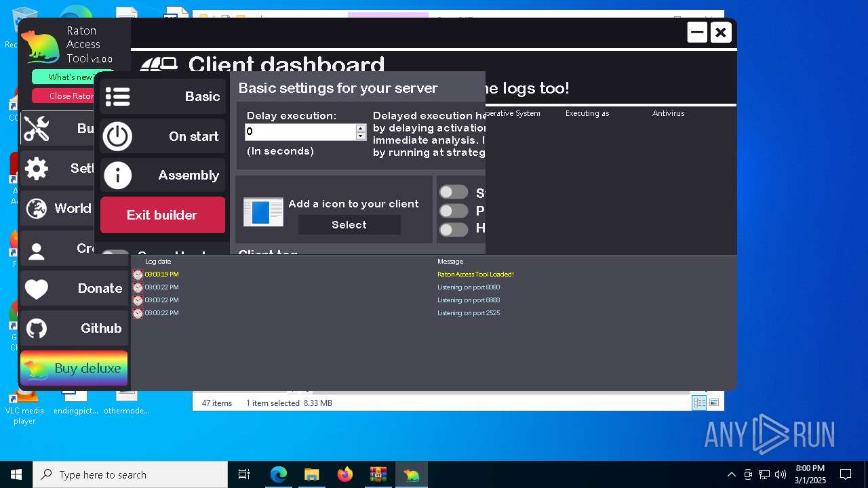Click the Raton rat taskbar icon
Viewport: 868px width, 488px height.
[411, 474]
